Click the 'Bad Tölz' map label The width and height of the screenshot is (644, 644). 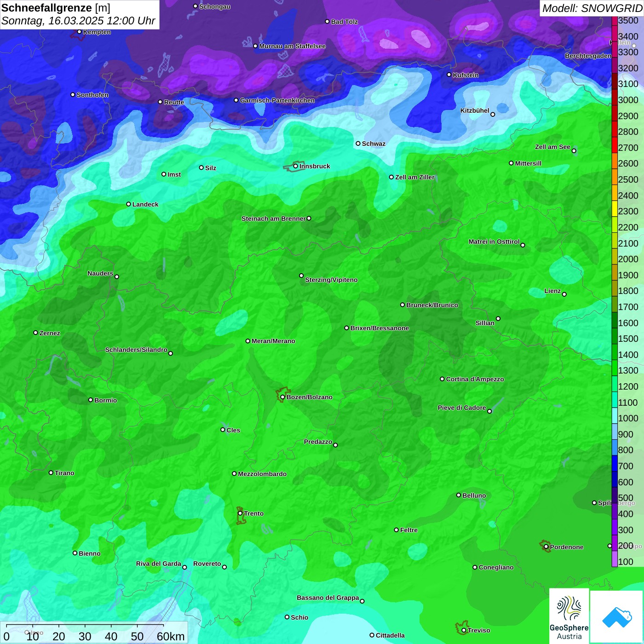pos(345,22)
